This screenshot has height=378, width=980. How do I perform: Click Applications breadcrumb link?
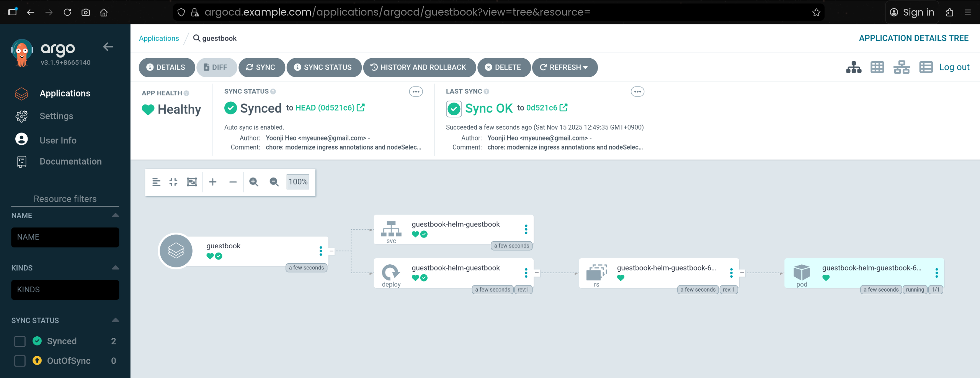pos(159,38)
